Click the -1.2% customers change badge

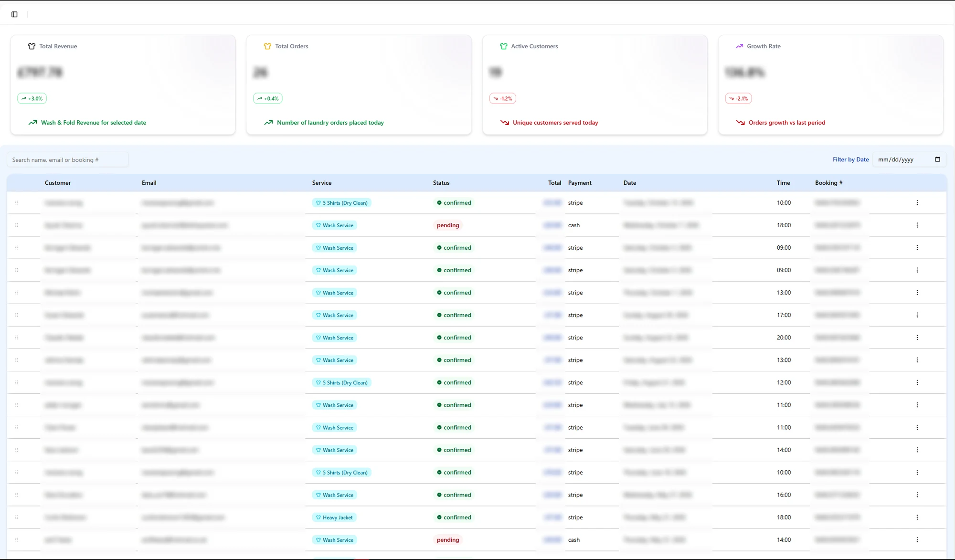click(503, 98)
